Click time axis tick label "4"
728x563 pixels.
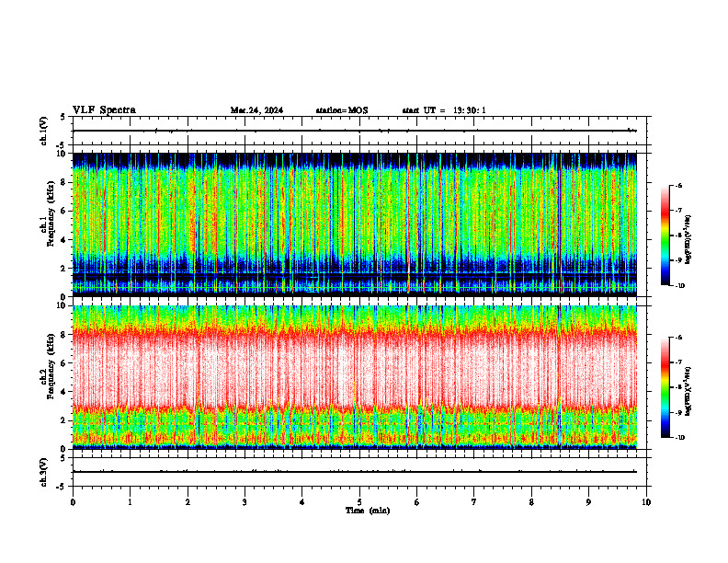pyautogui.click(x=301, y=502)
